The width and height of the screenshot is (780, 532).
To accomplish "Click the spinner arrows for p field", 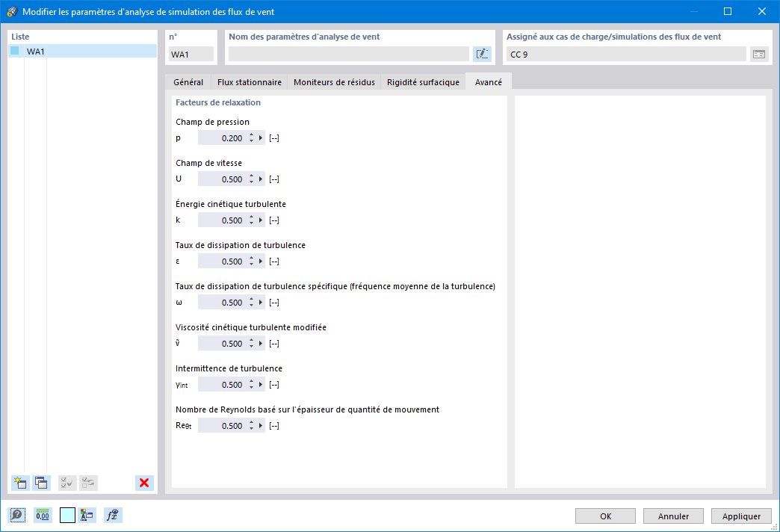I will coord(252,137).
